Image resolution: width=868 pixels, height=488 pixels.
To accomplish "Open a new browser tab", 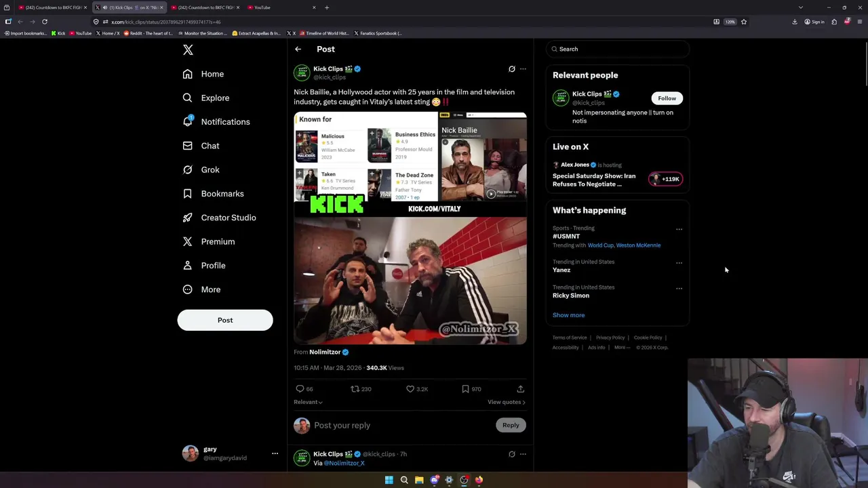I will pyautogui.click(x=327, y=7).
